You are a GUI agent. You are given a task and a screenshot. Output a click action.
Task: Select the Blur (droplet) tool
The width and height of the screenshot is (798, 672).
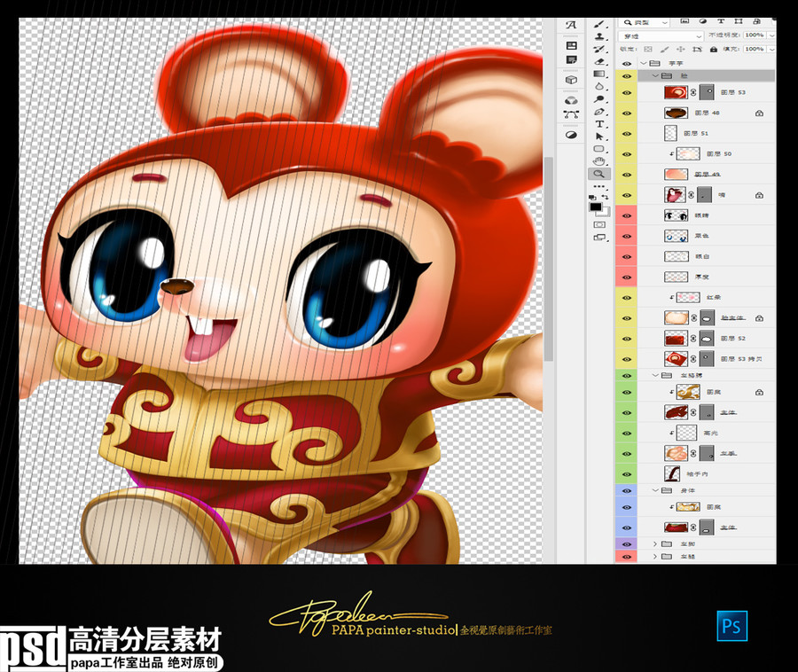pyautogui.click(x=599, y=87)
